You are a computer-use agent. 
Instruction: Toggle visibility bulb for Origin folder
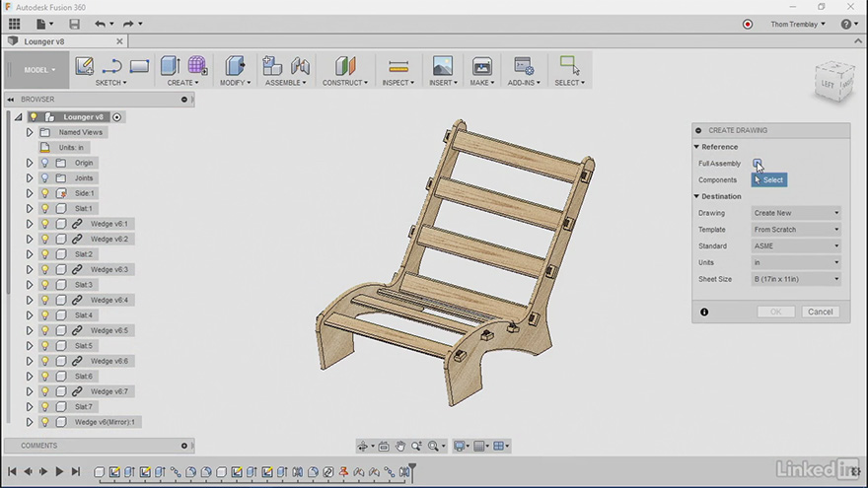click(44, 163)
